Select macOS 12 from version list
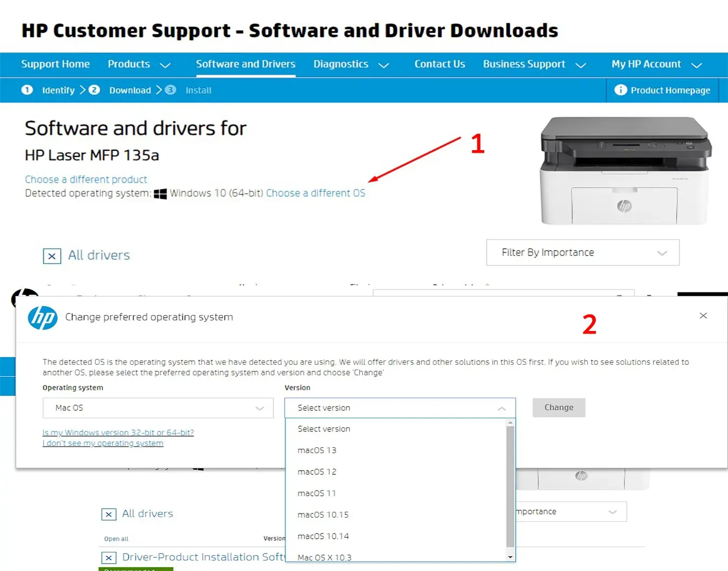This screenshot has width=728, height=571. coord(395,472)
